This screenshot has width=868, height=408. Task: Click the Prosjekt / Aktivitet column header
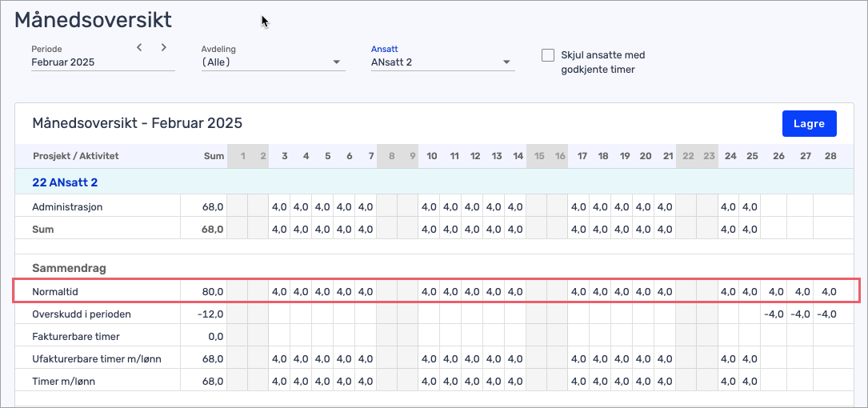(76, 156)
